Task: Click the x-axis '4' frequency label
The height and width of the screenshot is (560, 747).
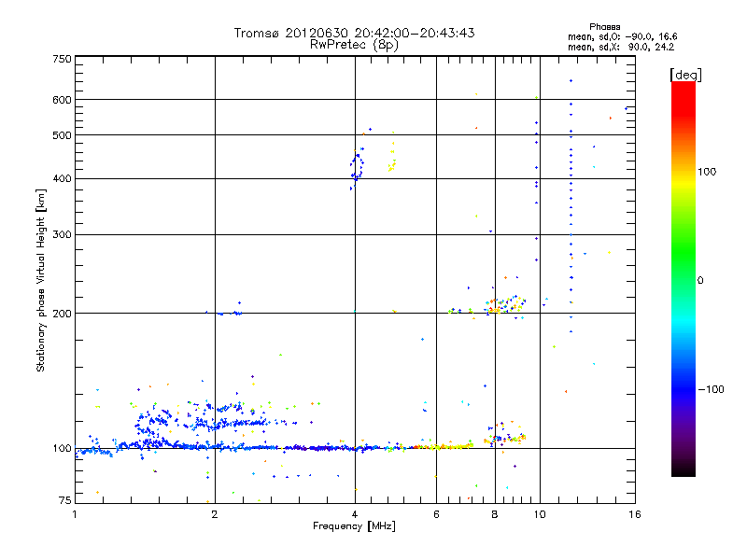Action: point(355,514)
